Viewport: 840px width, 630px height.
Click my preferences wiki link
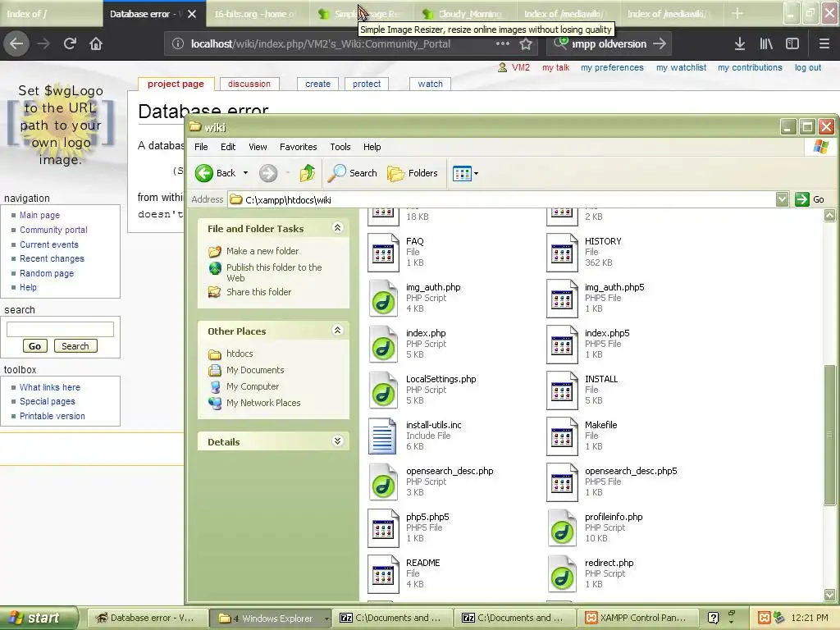(612, 67)
